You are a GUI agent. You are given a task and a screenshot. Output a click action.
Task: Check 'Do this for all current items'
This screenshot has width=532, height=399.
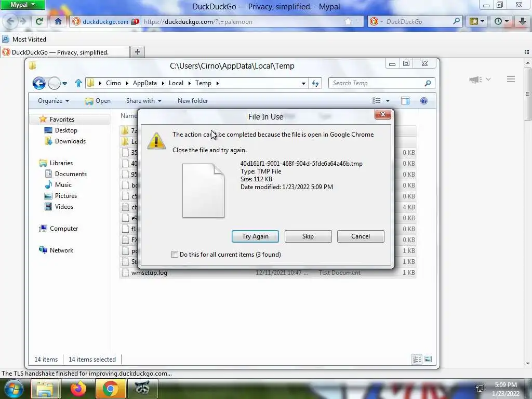pyautogui.click(x=175, y=255)
